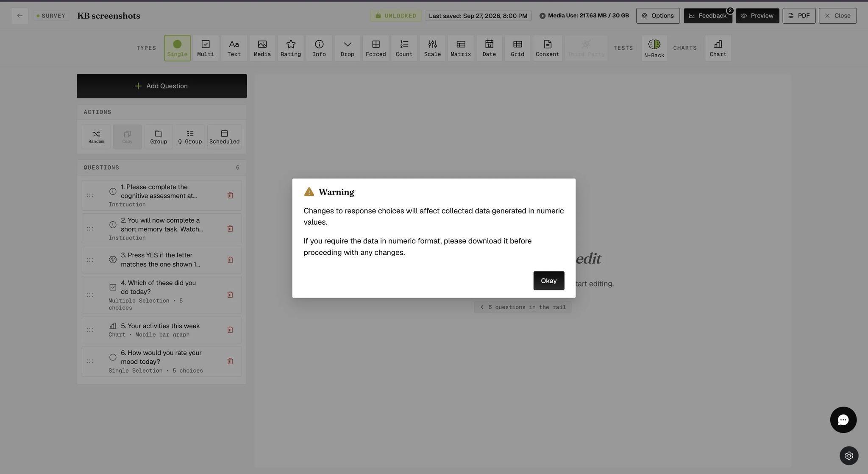
Task: Select the Drop question type
Action: 348,48
